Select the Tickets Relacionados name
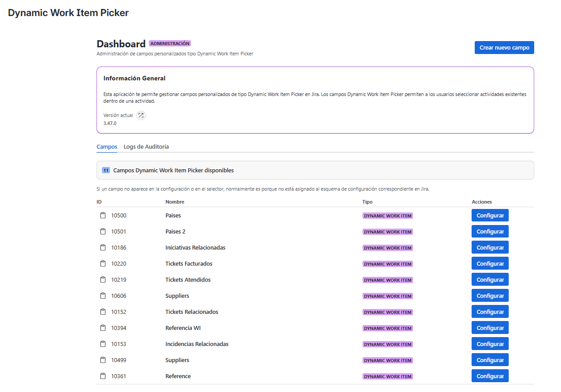The image size is (561, 392). coord(192,312)
